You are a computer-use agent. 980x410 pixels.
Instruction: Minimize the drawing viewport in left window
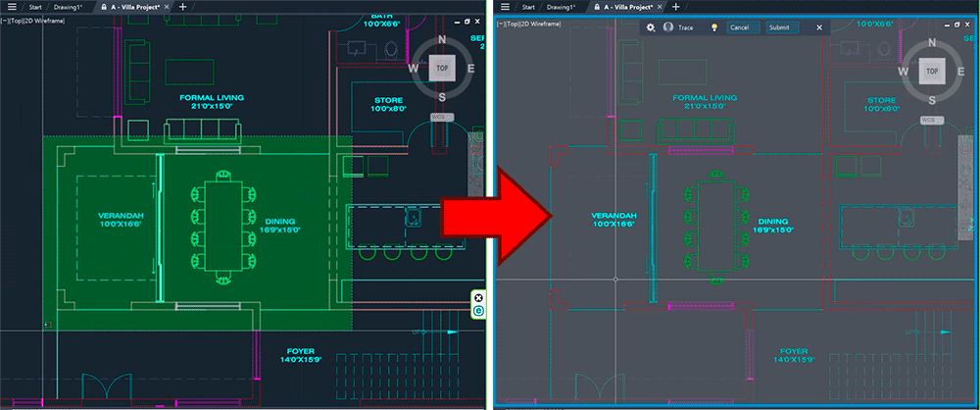[458, 22]
